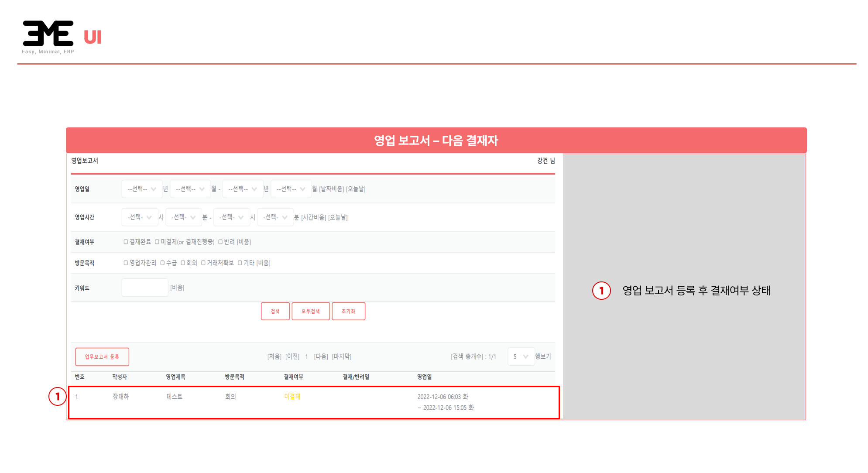Click into the 키워드 input field
Viewport: 868px width, 473px height.
click(145, 288)
